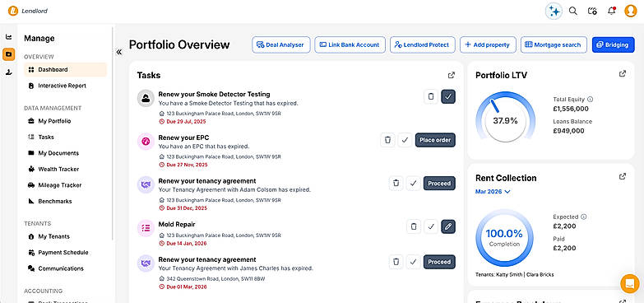Open the search magnifier icon
The height and width of the screenshot is (303, 644).
coord(573,11)
